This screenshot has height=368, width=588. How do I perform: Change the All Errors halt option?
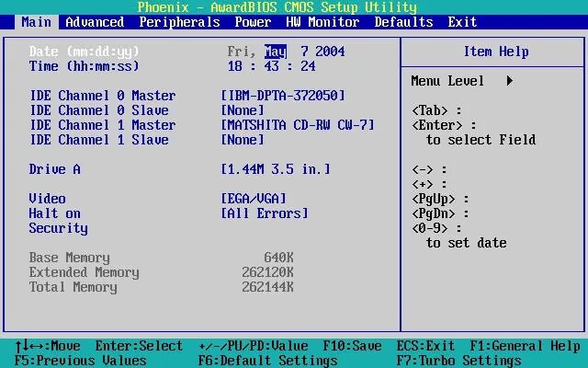click(x=265, y=213)
